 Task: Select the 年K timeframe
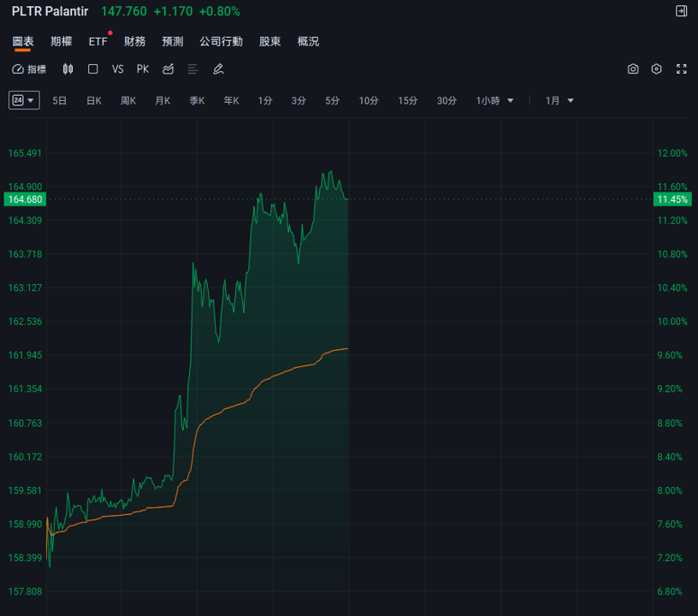(x=231, y=101)
